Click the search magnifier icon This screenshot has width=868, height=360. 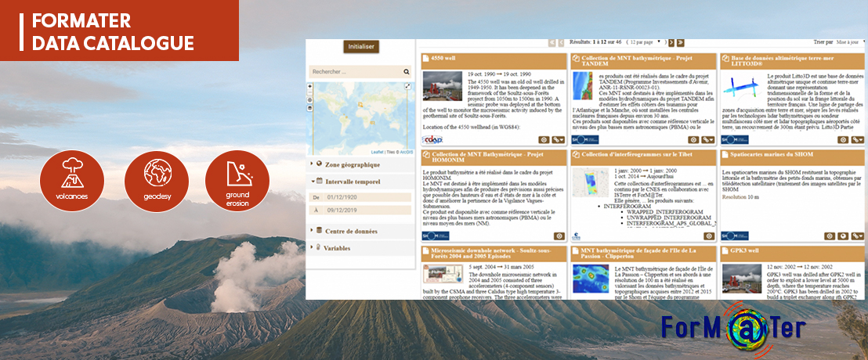click(407, 72)
